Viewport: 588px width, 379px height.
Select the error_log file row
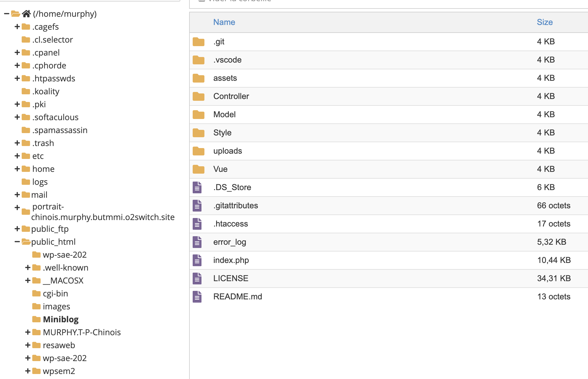point(230,242)
